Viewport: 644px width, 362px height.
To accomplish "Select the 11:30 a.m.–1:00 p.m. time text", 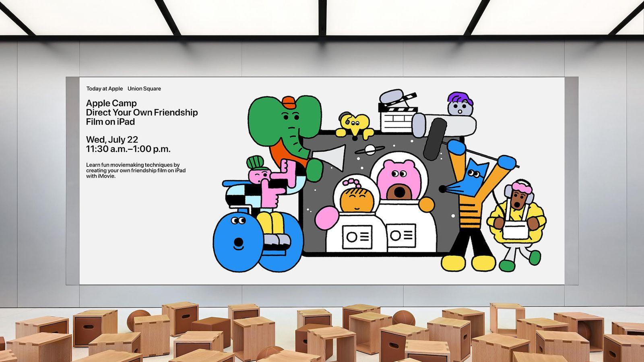I will coord(128,149).
